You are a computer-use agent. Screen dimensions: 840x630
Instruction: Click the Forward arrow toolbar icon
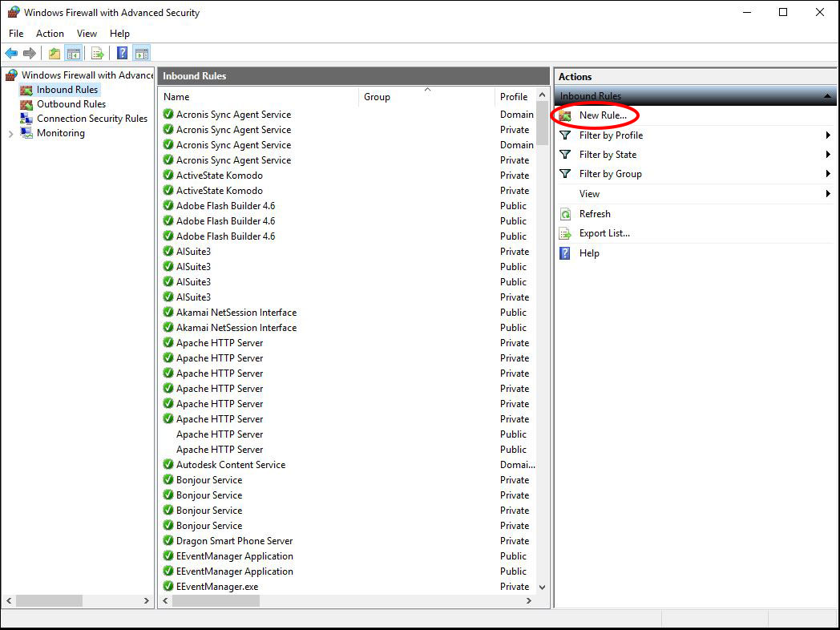(x=30, y=53)
